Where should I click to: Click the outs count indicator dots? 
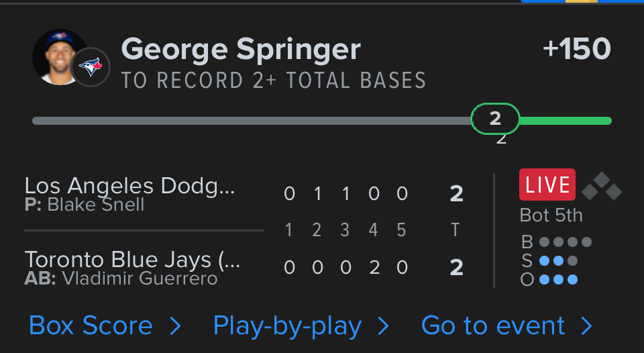(x=558, y=279)
